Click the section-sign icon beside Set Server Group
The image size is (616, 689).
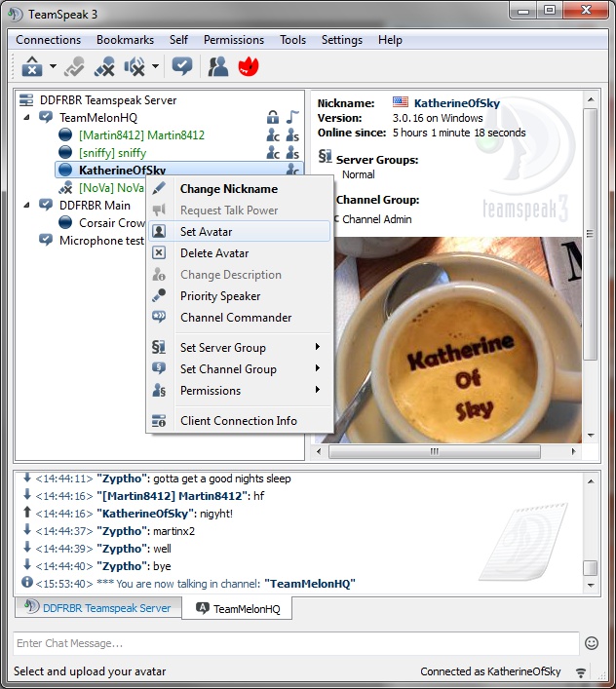tap(159, 347)
